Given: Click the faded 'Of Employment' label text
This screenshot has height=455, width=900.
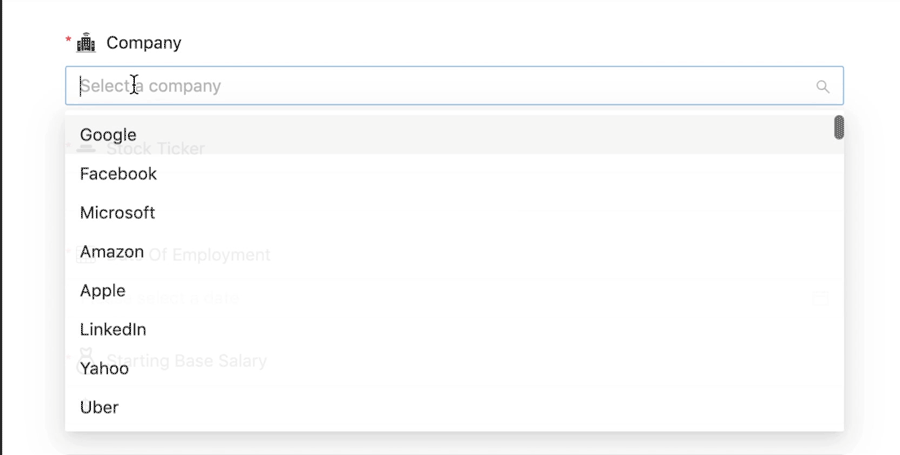Looking at the screenshot, I should [210, 255].
